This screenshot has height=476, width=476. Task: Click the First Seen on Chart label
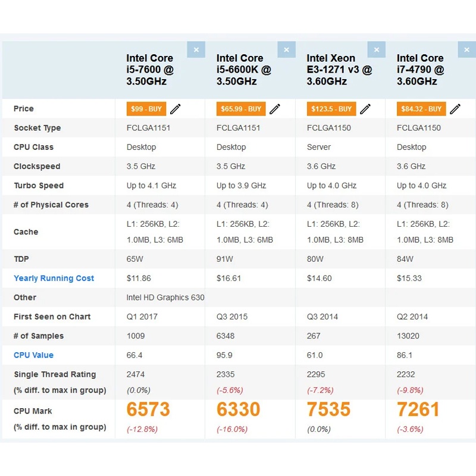pos(52,317)
